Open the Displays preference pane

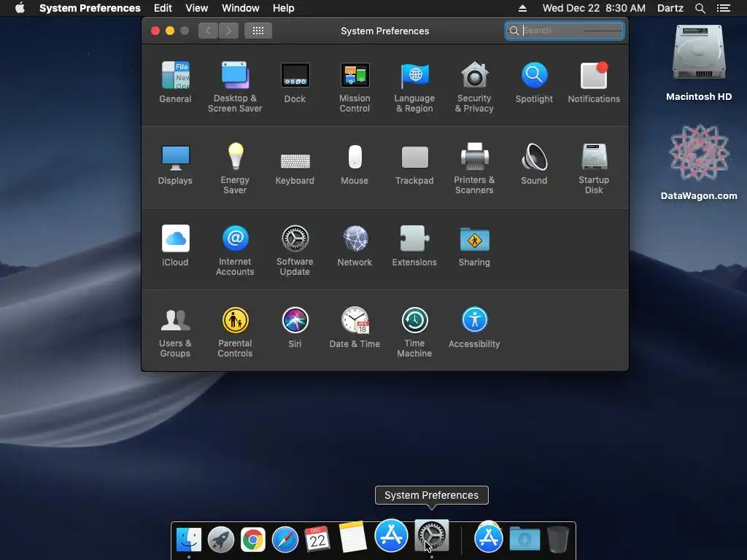[x=175, y=164]
